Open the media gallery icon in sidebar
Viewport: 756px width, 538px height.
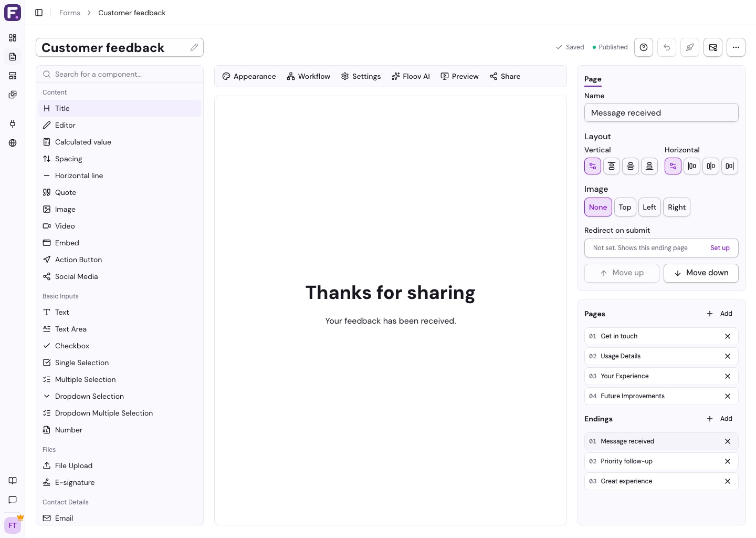[13, 95]
